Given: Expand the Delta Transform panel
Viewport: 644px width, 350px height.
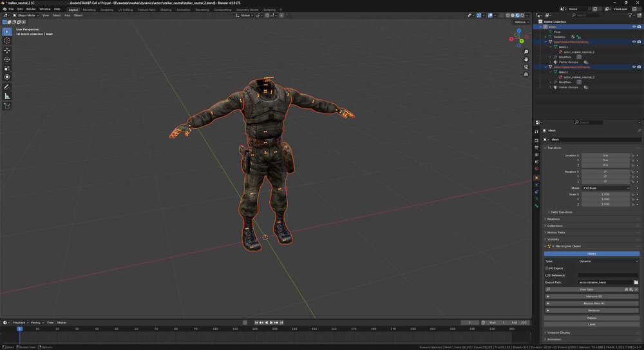Looking at the screenshot, I should (561, 212).
